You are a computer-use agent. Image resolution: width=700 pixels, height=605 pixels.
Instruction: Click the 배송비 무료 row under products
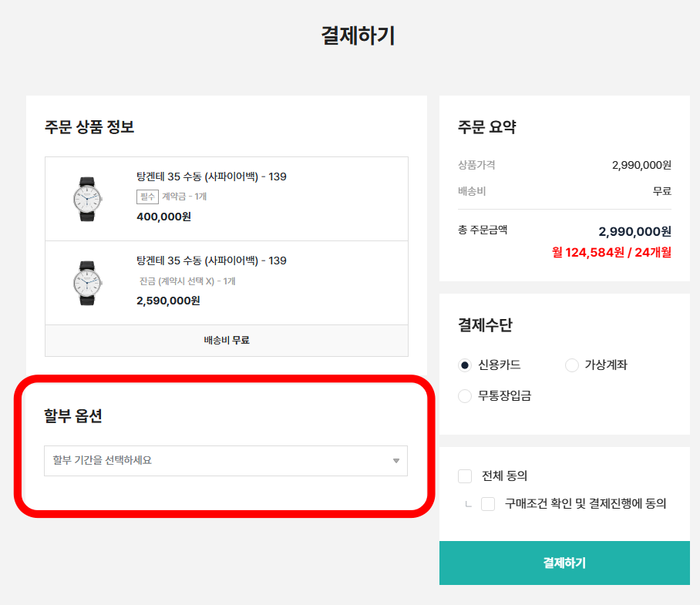227,341
